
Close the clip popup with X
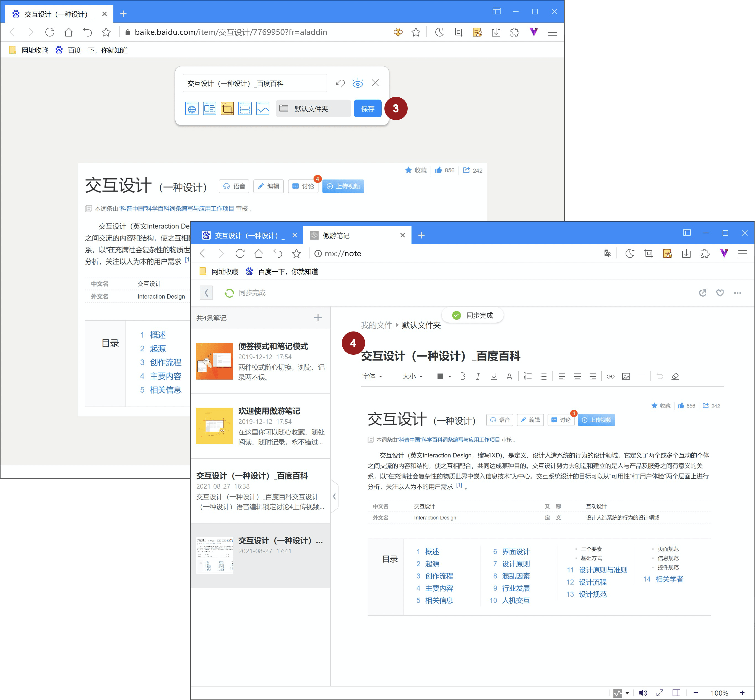click(375, 83)
